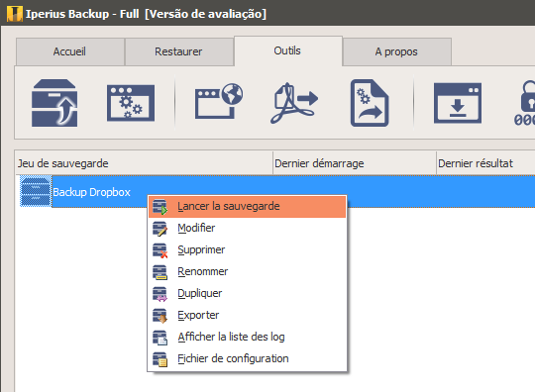Go to the A propos tab

click(396, 51)
